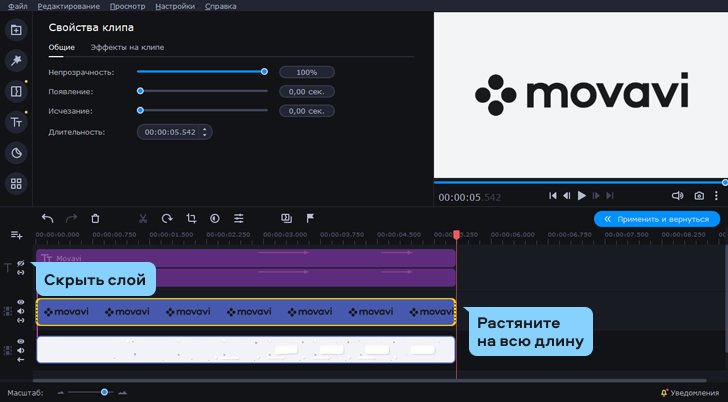Screen dimensions: 728x402
Task: Open the Stickers panel in sidebar
Action: (16, 153)
